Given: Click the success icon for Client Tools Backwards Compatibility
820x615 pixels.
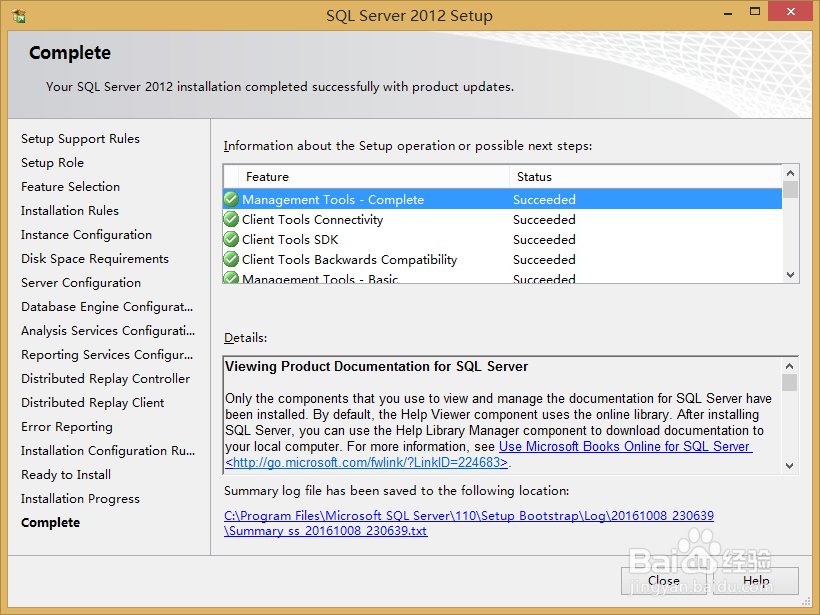Looking at the screenshot, I should (x=230, y=259).
